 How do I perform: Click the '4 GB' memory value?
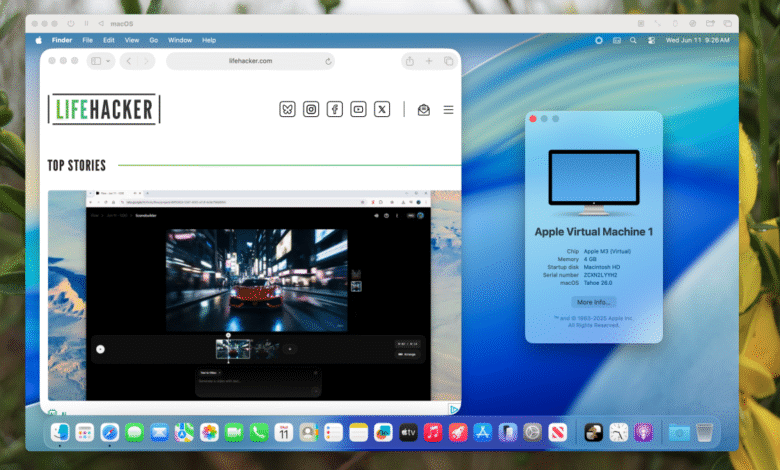pyautogui.click(x=590, y=259)
